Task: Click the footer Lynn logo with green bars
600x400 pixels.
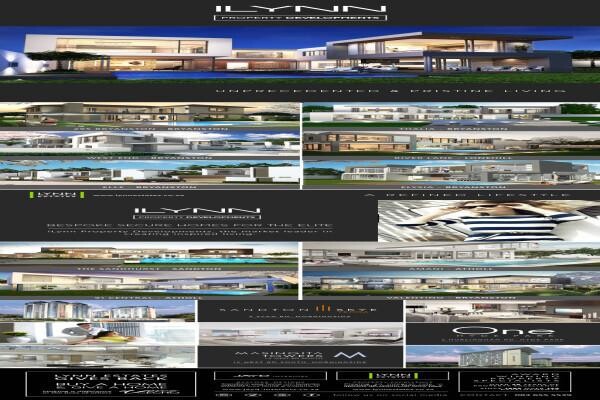Action: point(392,376)
